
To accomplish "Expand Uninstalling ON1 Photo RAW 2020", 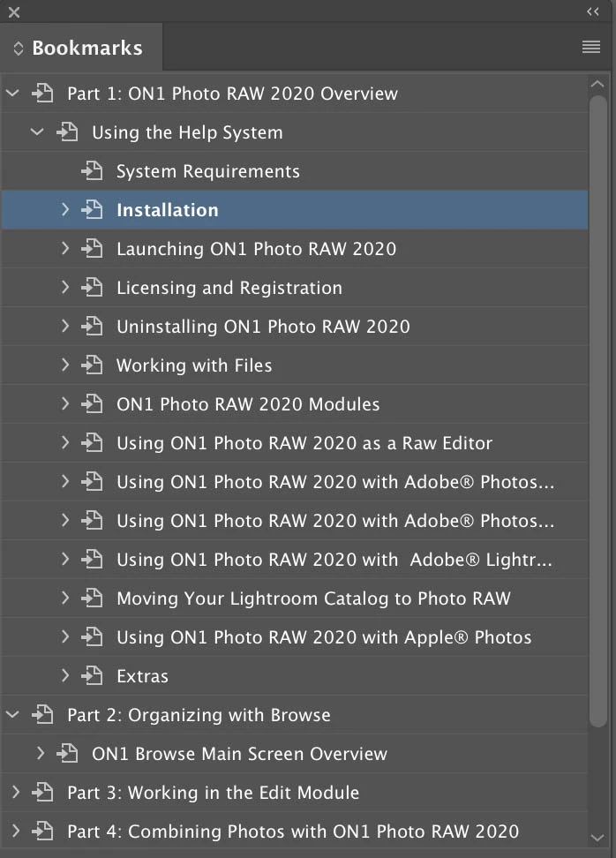I will point(65,326).
